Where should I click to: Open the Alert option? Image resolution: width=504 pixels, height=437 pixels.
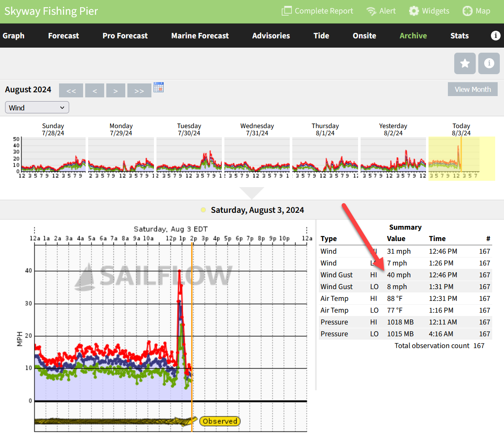tap(381, 11)
